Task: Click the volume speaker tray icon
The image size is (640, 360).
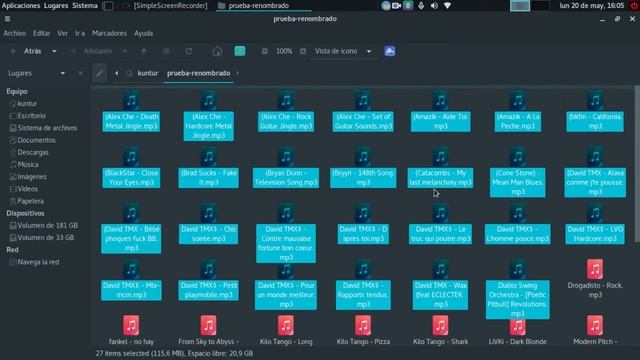Action: click(434, 5)
